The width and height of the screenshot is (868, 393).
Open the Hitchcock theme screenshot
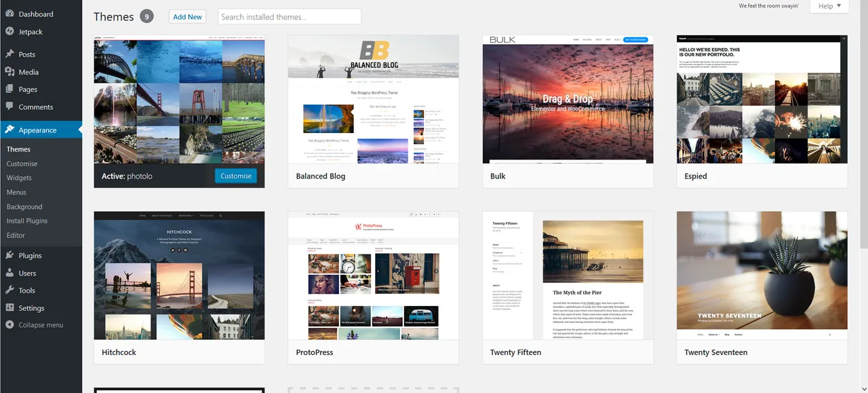coord(179,276)
